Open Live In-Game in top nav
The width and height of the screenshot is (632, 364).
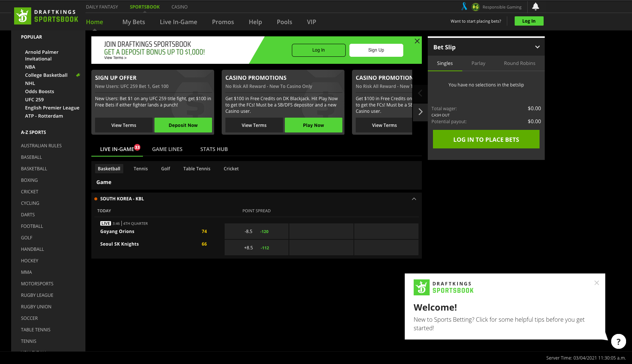point(179,22)
